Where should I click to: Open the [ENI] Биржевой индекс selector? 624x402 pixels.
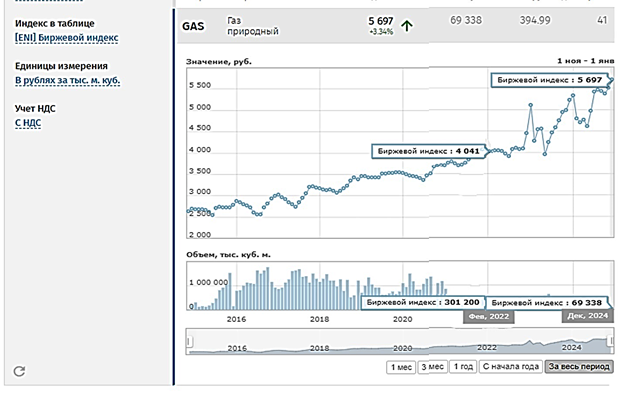click(67, 37)
